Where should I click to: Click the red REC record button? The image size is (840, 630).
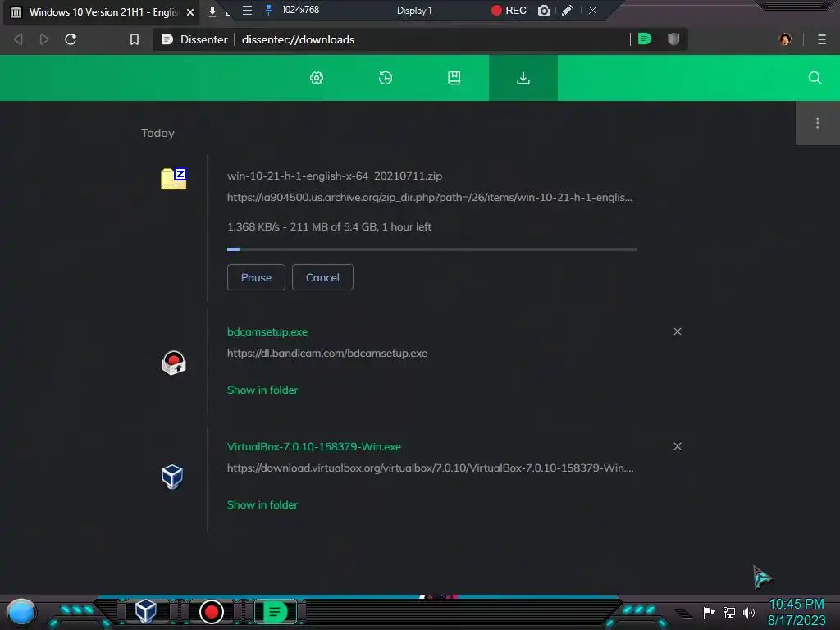[509, 10]
